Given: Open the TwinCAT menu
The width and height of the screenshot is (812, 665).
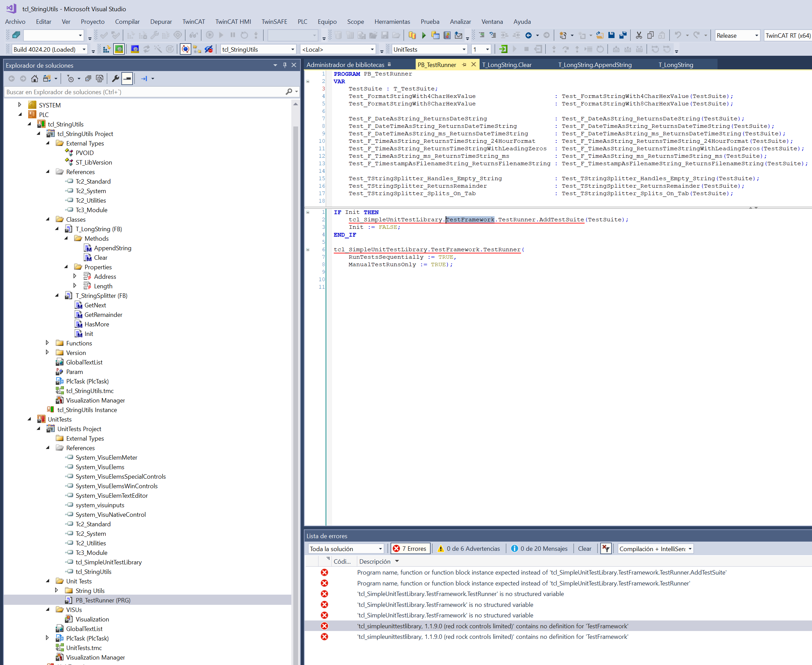Looking at the screenshot, I should click(193, 21).
